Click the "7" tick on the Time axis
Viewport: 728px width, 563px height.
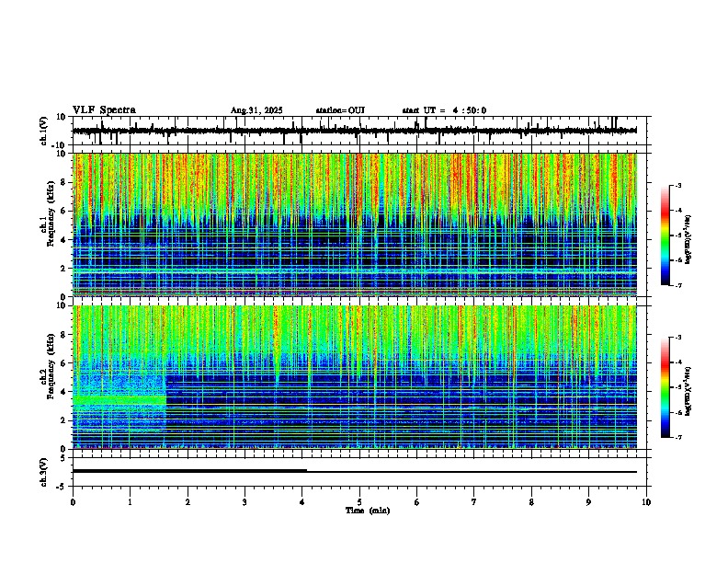pyautogui.click(x=474, y=502)
